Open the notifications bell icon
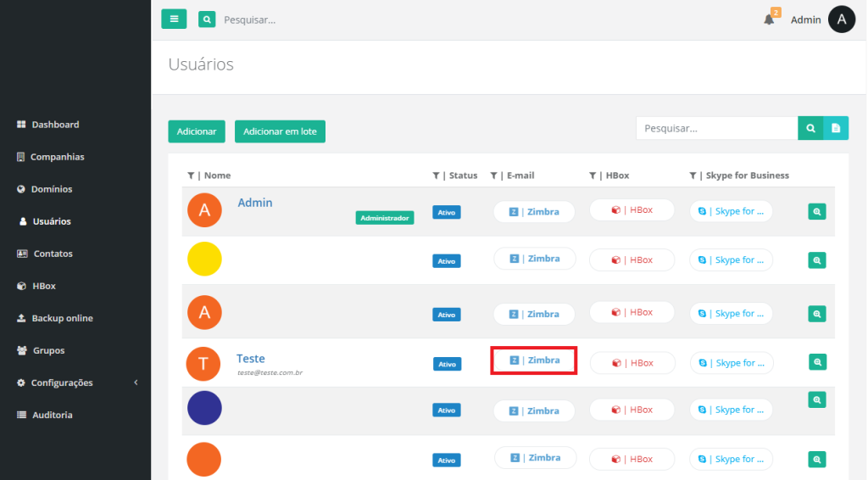This screenshot has height=480, width=868. [769, 20]
